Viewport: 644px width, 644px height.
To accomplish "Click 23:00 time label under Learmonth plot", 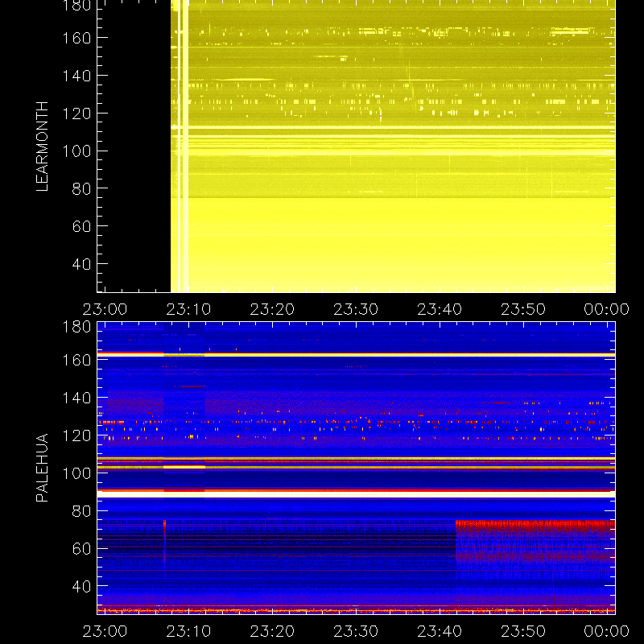I will 105,309.
